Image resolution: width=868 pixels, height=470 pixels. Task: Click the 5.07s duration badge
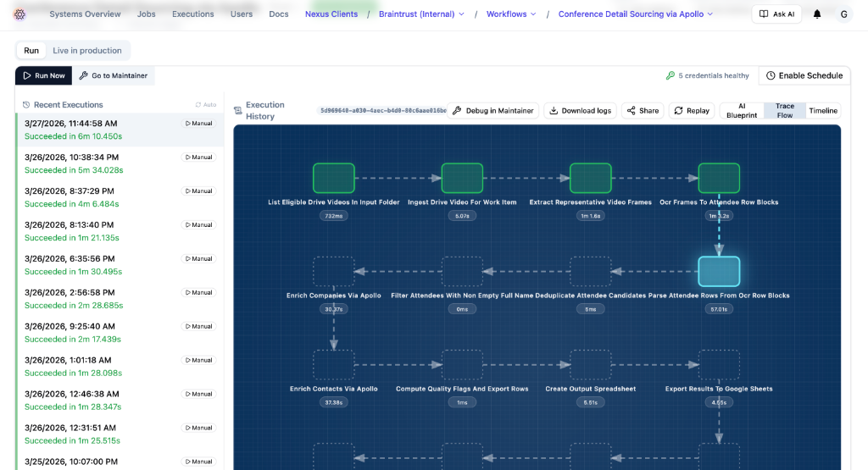[x=462, y=216]
